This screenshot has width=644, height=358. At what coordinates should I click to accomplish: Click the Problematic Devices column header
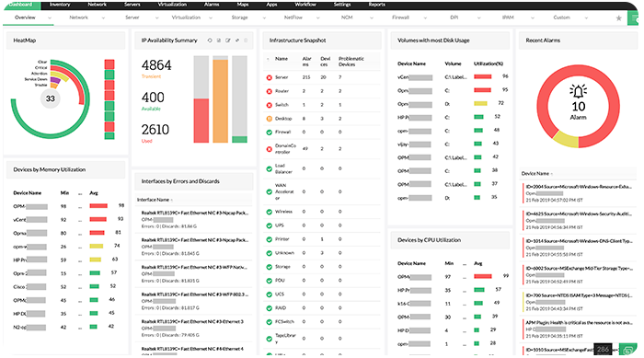pyautogui.click(x=351, y=62)
